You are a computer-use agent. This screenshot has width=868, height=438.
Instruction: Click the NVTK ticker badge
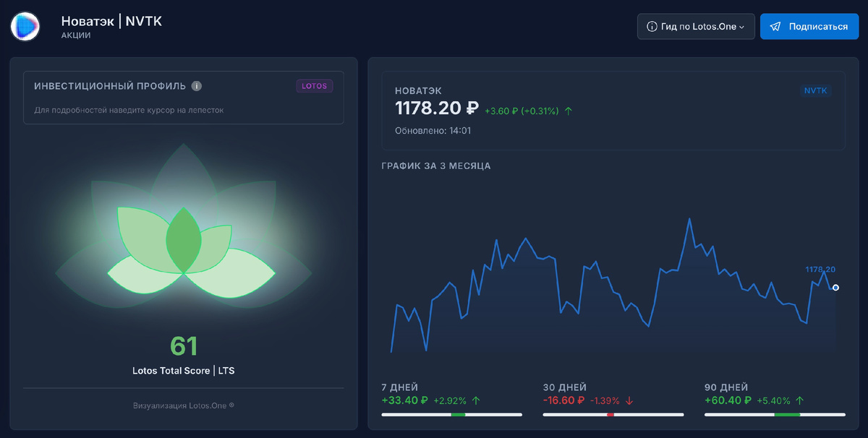[x=816, y=91]
